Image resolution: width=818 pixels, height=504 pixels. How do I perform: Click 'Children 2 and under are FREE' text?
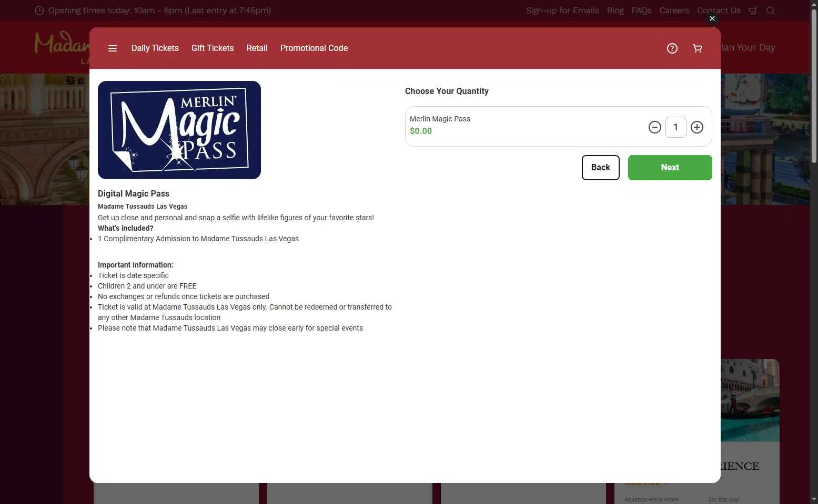pos(147,286)
